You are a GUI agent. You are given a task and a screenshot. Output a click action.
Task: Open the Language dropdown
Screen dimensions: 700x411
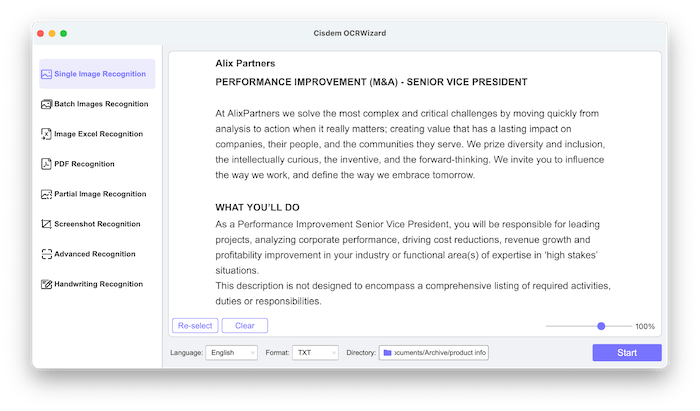click(x=230, y=353)
